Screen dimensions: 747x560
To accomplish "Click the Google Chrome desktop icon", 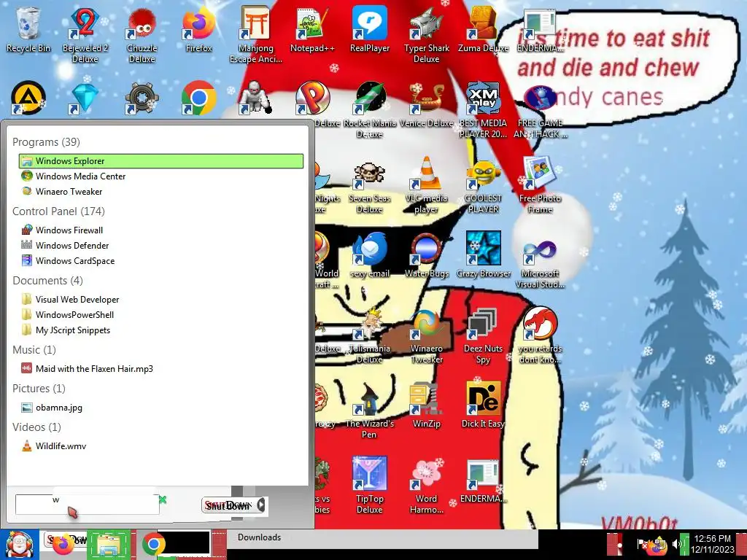I will click(198, 98).
